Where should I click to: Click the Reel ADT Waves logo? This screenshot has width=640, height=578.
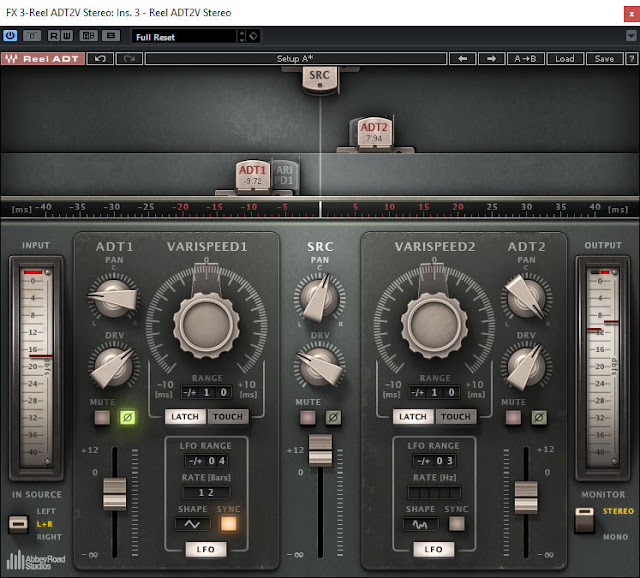click(43, 59)
